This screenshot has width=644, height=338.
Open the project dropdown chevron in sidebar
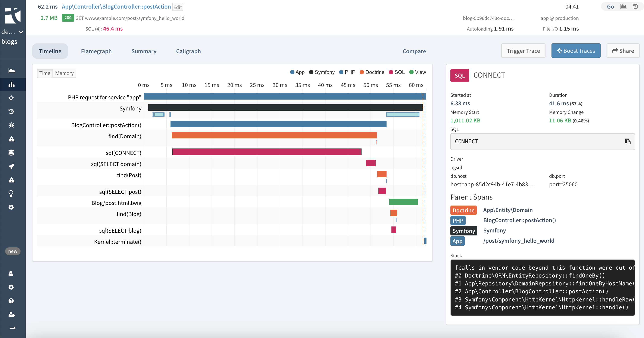(x=21, y=32)
